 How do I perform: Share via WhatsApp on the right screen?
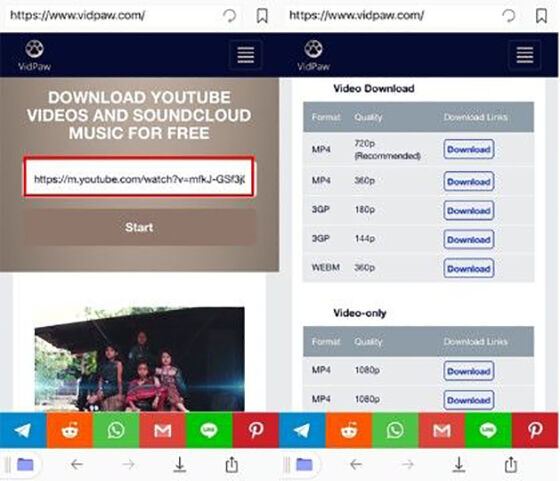pos(395,430)
